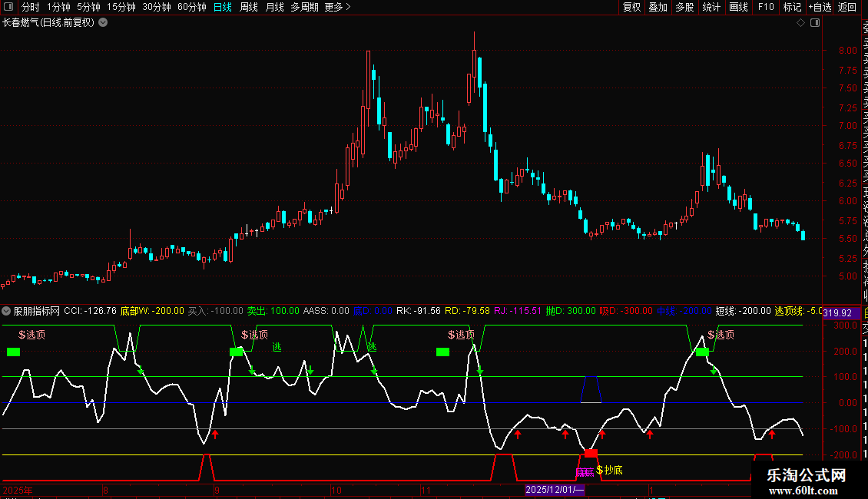Select the 60分钟 period tab

(192, 7)
